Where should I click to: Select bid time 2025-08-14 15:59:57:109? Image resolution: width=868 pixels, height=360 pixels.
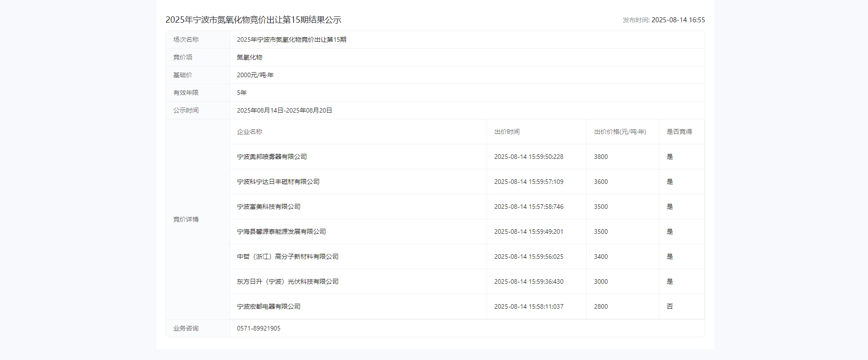[x=529, y=182]
